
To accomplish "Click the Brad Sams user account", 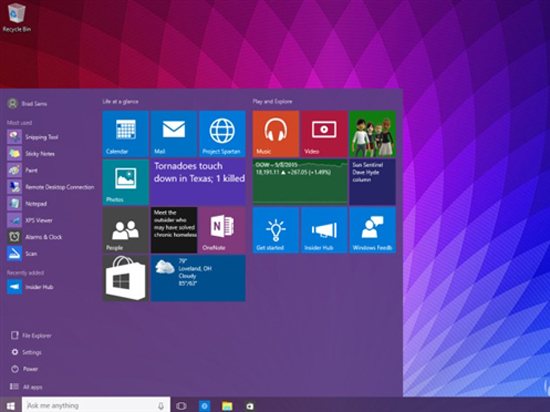I will pos(27,103).
